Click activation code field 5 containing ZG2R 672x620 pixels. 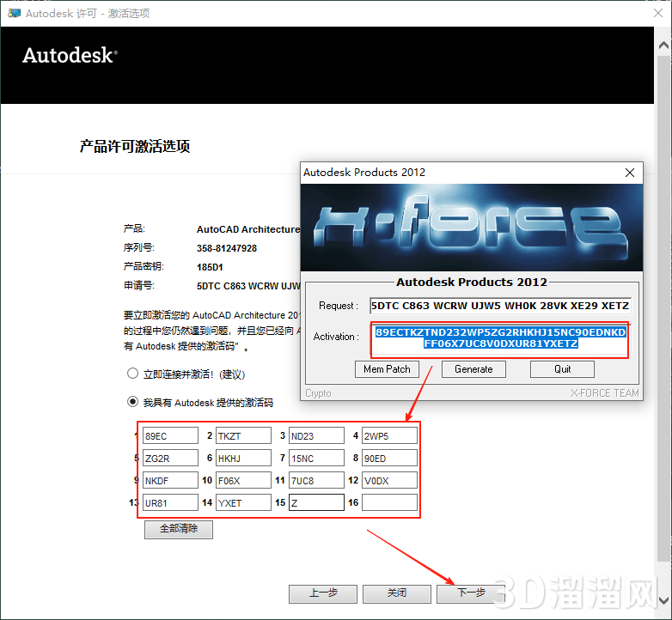coord(170,459)
